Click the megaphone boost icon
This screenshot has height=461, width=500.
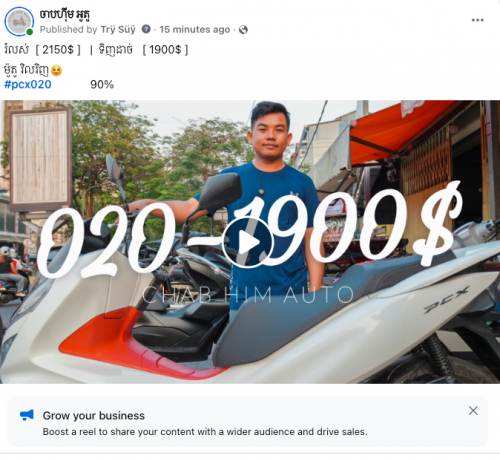(x=27, y=415)
